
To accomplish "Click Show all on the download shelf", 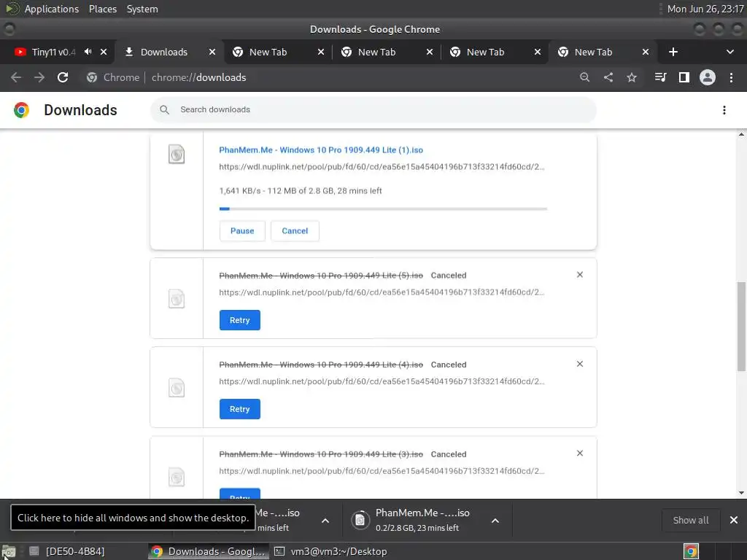I will click(690, 520).
